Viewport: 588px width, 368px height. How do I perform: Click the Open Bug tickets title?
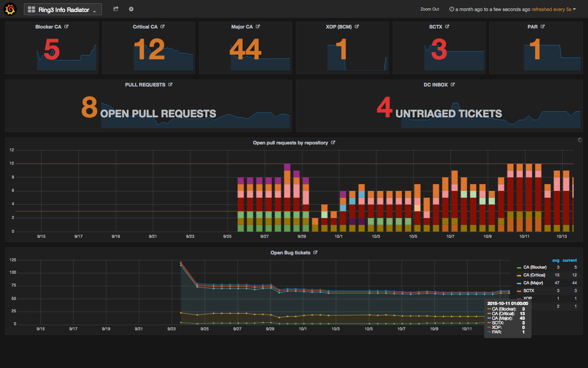click(290, 253)
